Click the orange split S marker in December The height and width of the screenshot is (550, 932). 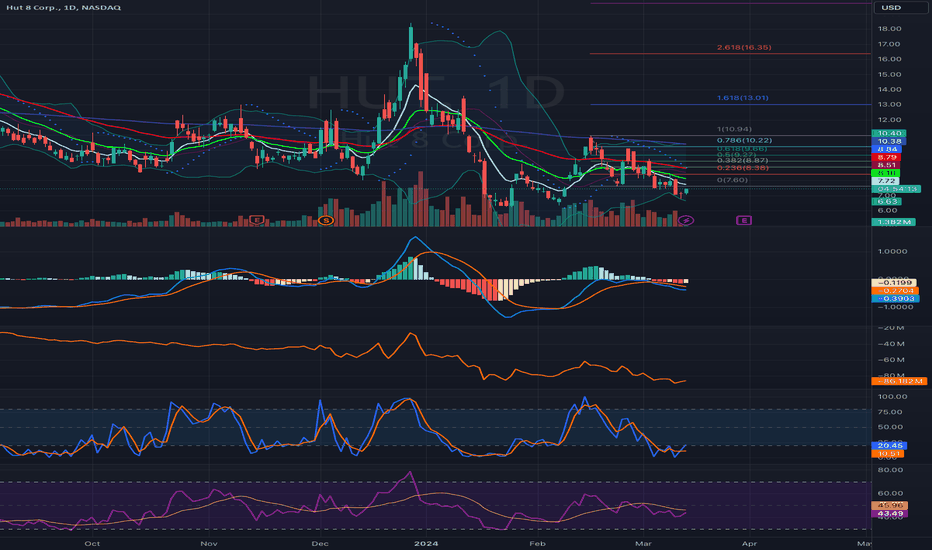325,220
